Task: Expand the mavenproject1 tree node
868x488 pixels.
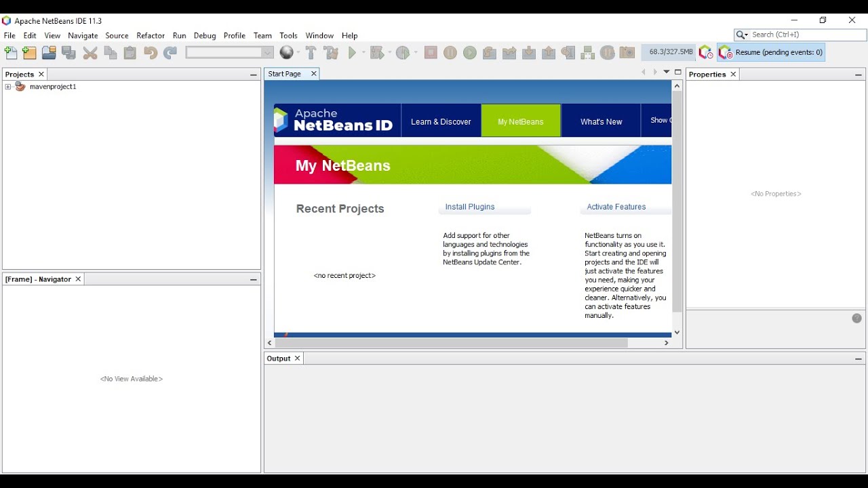Action: (x=8, y=87)
